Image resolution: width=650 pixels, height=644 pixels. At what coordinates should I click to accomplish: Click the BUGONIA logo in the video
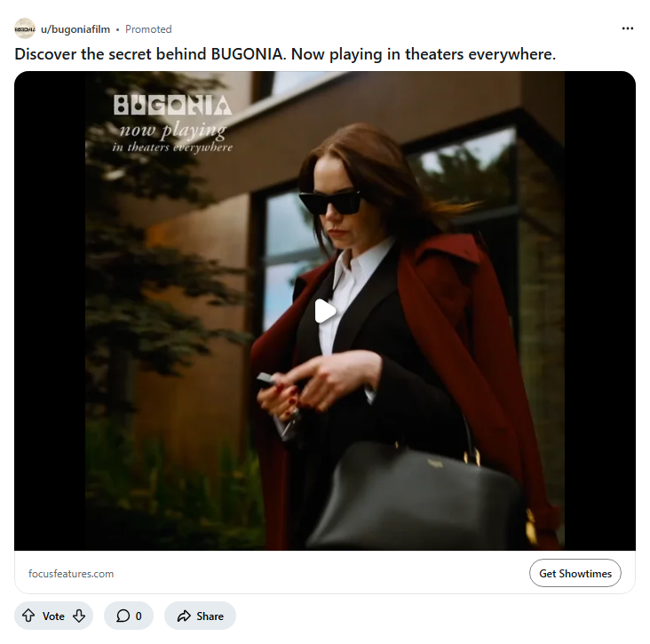click(172, 105)
